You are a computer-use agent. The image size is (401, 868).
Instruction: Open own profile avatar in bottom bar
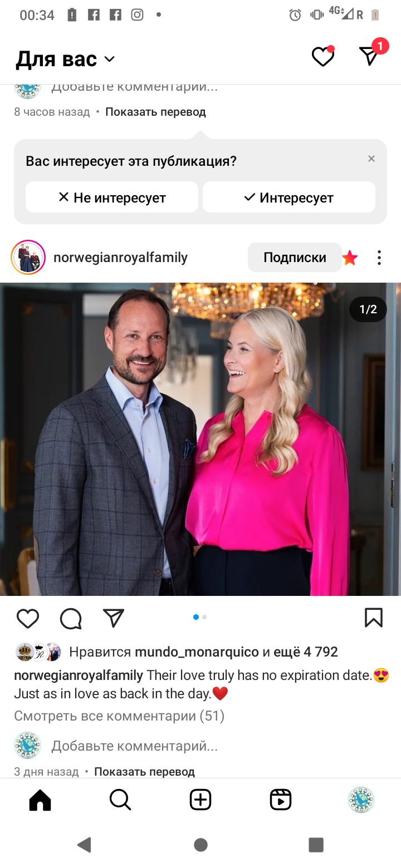pos(361,800)
